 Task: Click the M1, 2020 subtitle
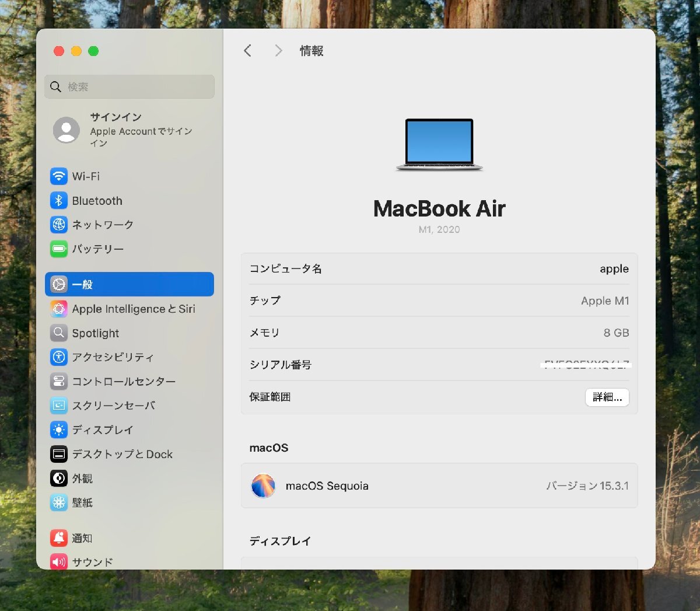click(x=439, y=229)
